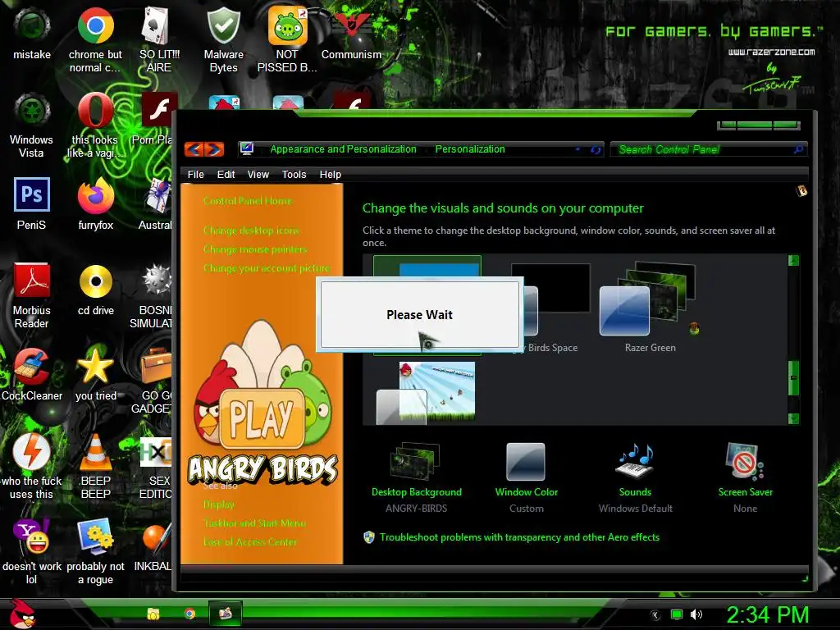Click the Chrome icon in the taskbar

(189, 614)
